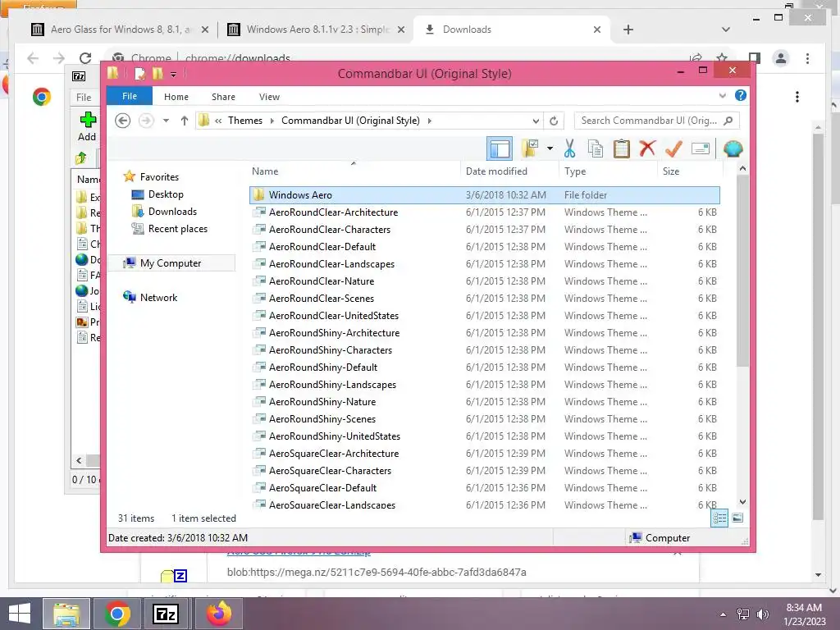Viewport: 840px width, 630px height.
Task: Open the folder options dropdown arrow
Action: 550,148
